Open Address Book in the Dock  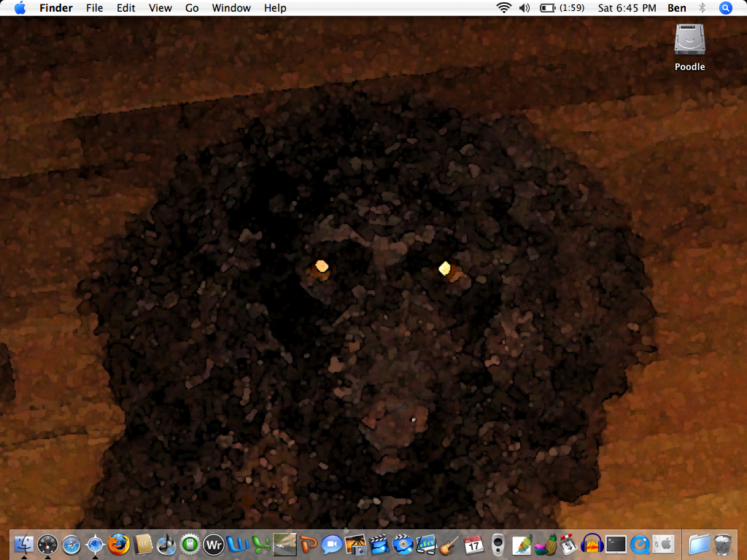pos(143,544)
